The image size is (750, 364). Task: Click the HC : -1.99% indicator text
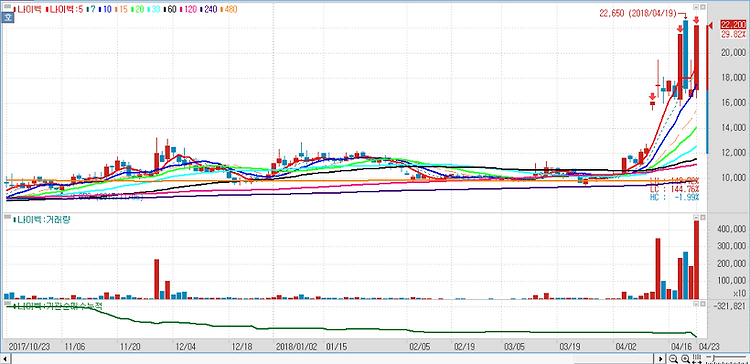pos(674,197)
